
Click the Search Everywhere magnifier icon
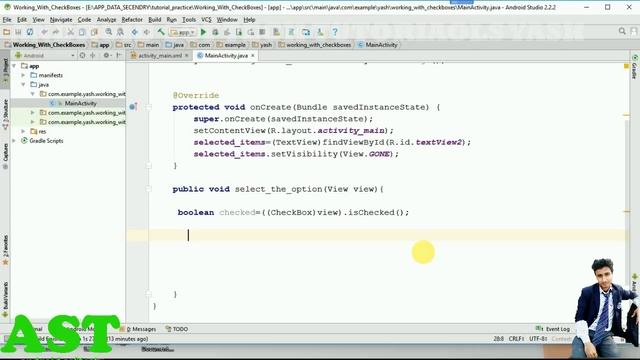[622, 31]
